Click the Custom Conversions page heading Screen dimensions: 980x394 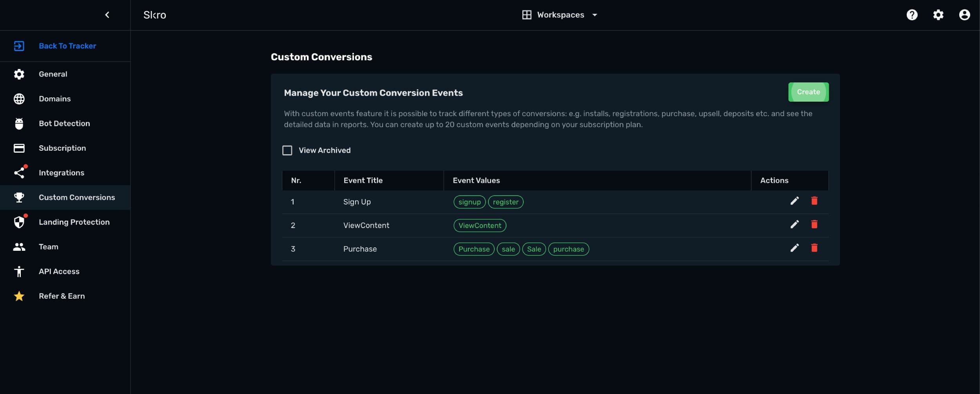tap(321, 57)
